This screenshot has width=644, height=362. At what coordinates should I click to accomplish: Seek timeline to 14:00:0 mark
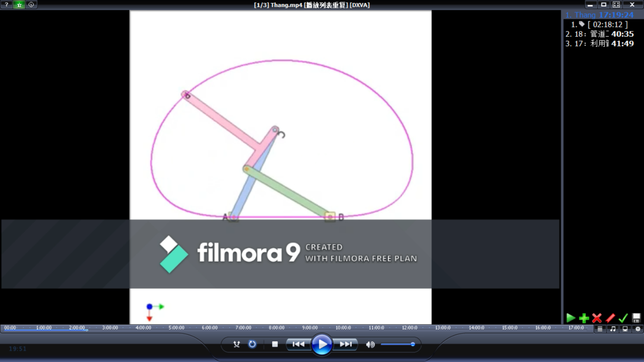pos(476,328)
